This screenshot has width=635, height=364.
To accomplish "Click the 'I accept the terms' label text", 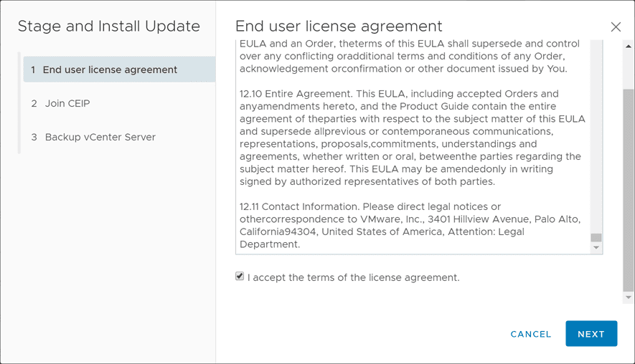I will coord(353,277).
